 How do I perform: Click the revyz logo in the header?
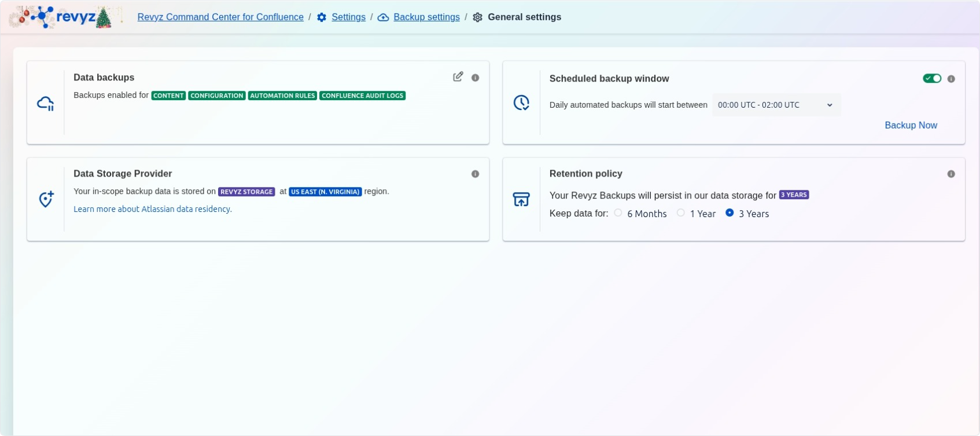click(65, 17)
